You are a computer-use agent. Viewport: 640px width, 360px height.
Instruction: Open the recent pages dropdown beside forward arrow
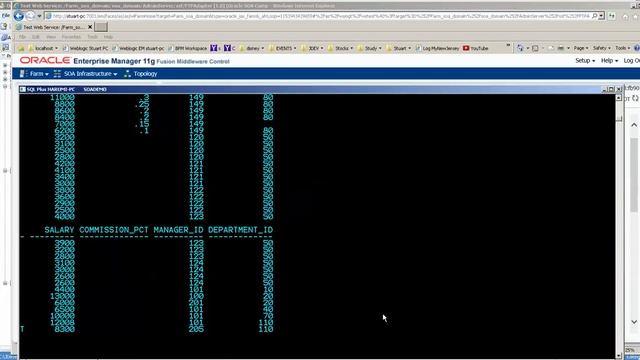[39, 16]
